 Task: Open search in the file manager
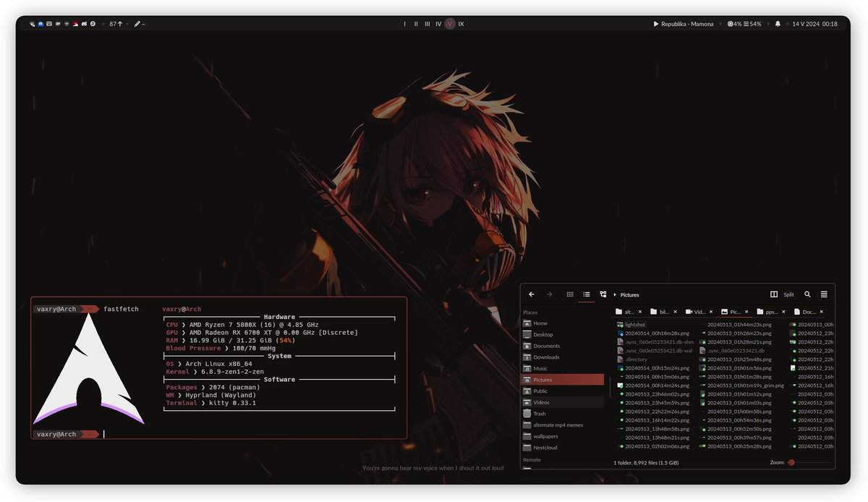click(808, 294)
